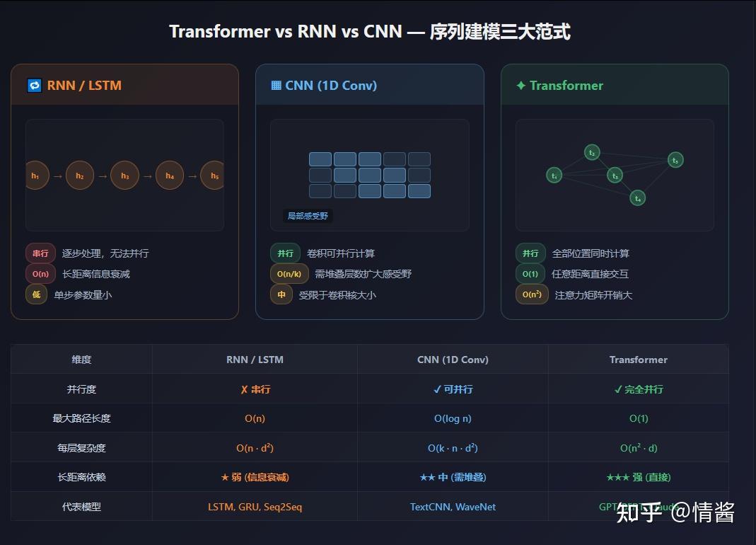Click the ★★ 中 (需堆叠) table cell
The image size is (756, 545).
(453, 478)
